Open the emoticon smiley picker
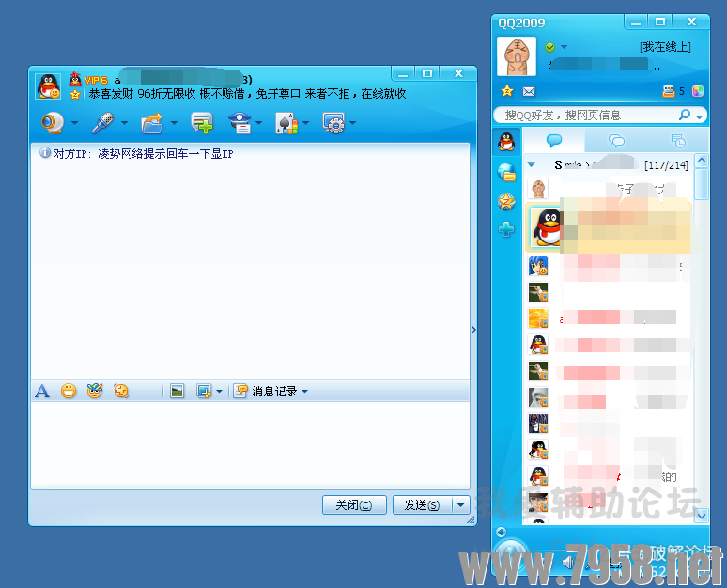 (69, 392)
